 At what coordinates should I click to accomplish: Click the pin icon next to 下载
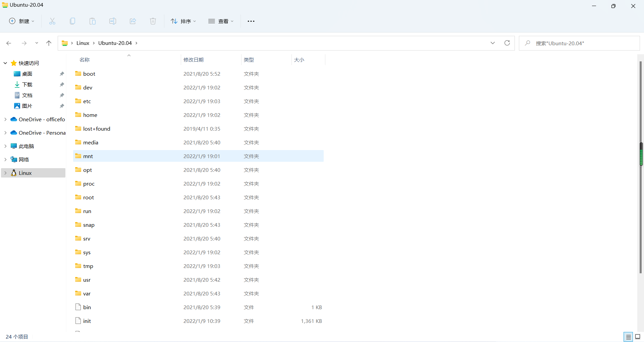(62, 84)
